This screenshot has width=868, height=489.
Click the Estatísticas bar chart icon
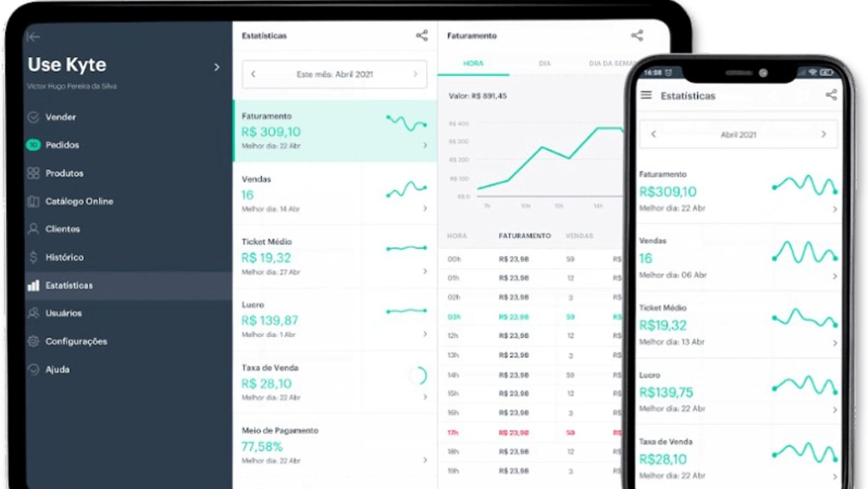[33, 285]
